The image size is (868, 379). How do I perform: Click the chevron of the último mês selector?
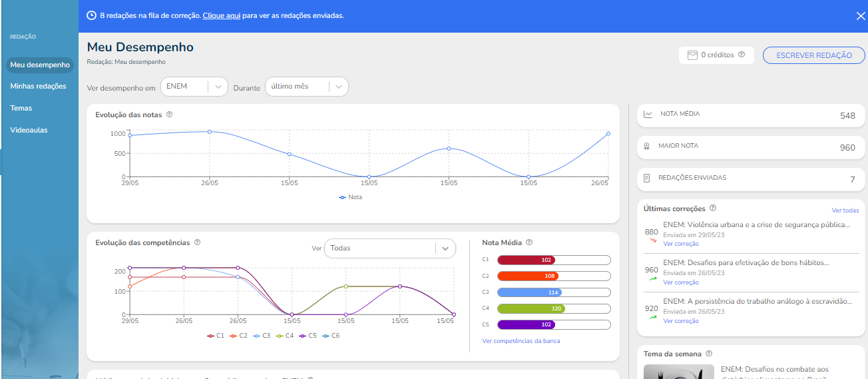pyautogui.click(x=338, y=87)
